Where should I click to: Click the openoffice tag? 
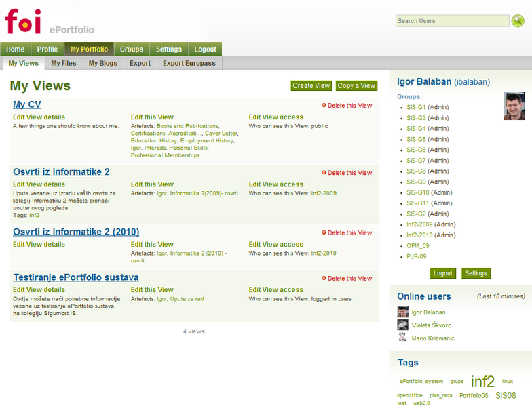tap(410, 395)
